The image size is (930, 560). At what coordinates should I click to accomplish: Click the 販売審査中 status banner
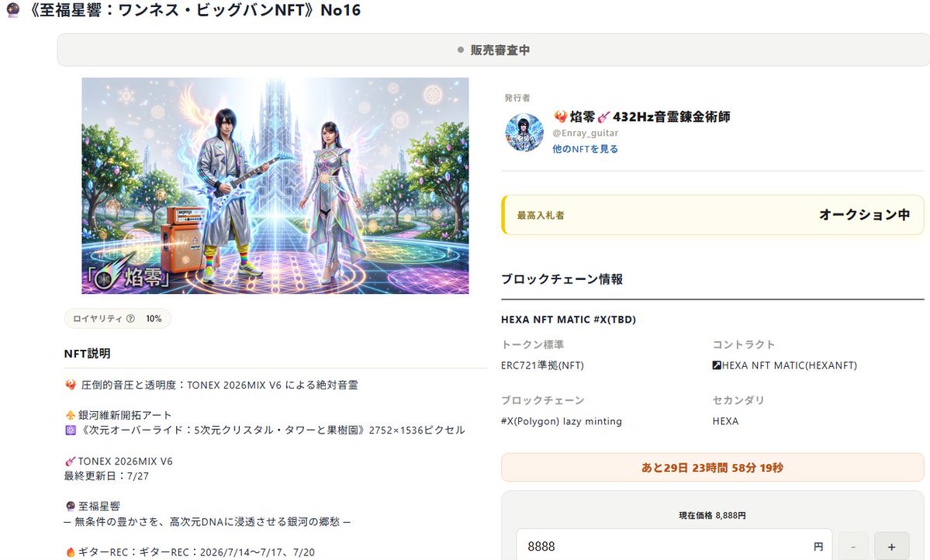click(x=493, y=50)
